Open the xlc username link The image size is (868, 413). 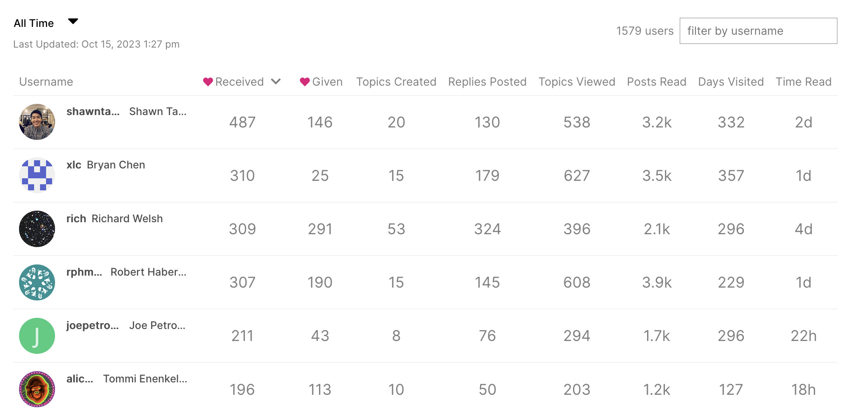tap(74, 165)
